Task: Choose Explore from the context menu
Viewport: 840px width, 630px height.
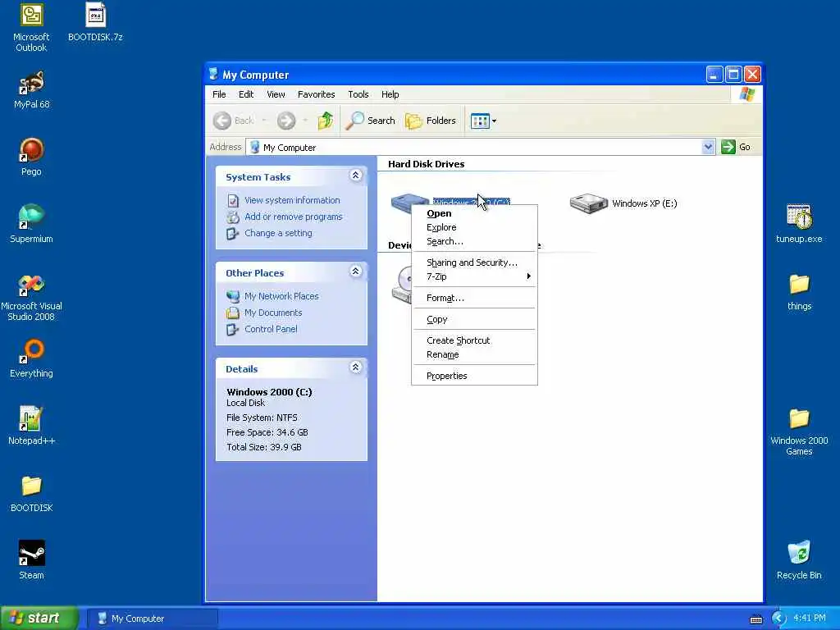Action: pyautogui.click(x=474, y=227)
